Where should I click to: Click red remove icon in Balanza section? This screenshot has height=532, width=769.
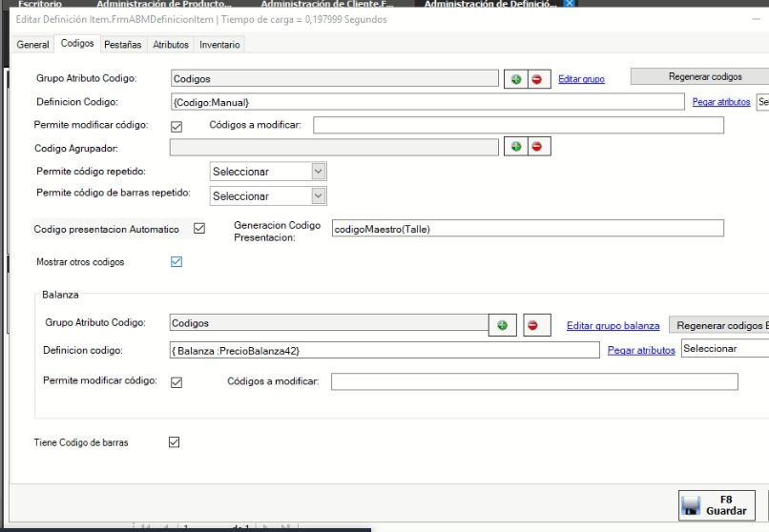[x=532, y=325]
